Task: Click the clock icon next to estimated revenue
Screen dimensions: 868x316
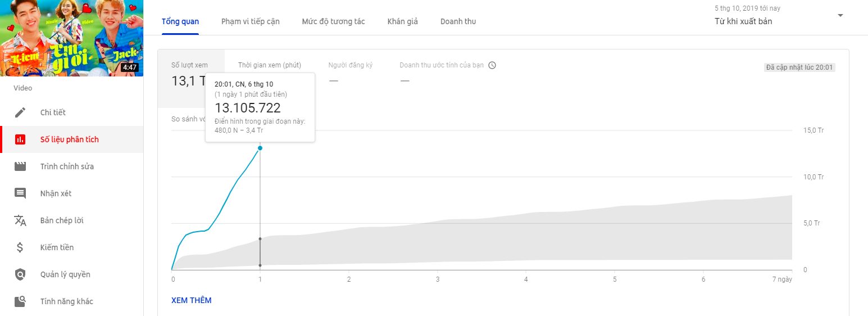Action: [x=492, y=65]
